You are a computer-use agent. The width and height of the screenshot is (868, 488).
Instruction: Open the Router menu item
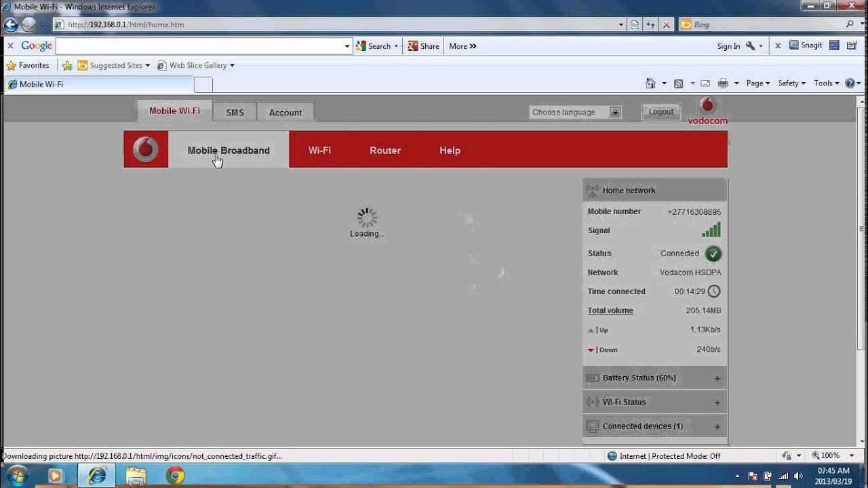tap(385, 150)
